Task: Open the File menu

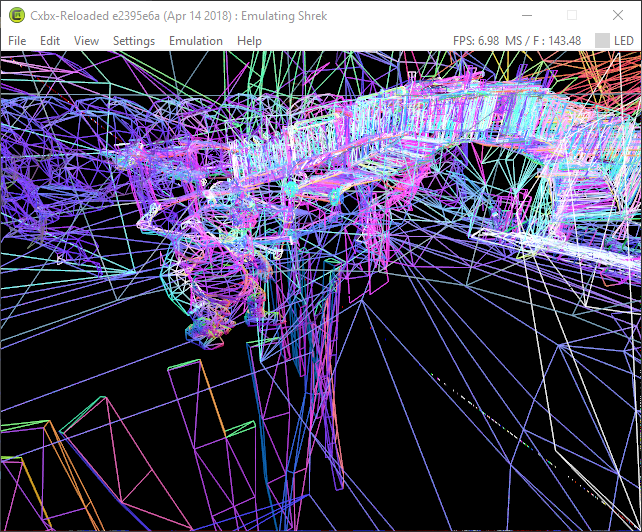Action: point(17,41)
